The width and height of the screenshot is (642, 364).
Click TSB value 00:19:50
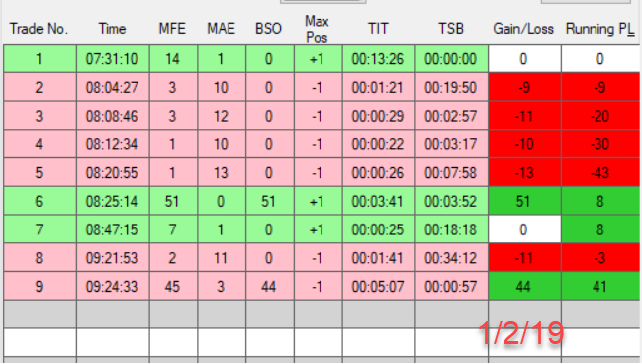click(452, 87)
